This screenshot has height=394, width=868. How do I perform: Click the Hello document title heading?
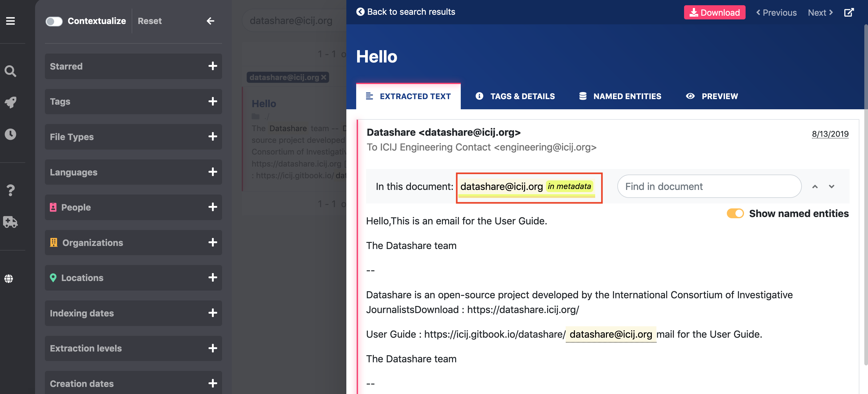[377, 56]
